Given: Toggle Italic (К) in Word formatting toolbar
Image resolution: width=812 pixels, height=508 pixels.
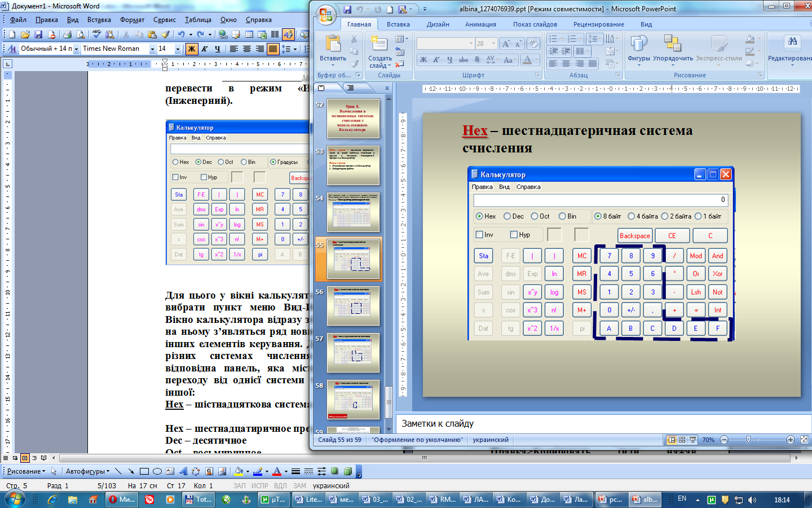Looking at the screenshot, I should pyautogui.click(x=205, y=49).
